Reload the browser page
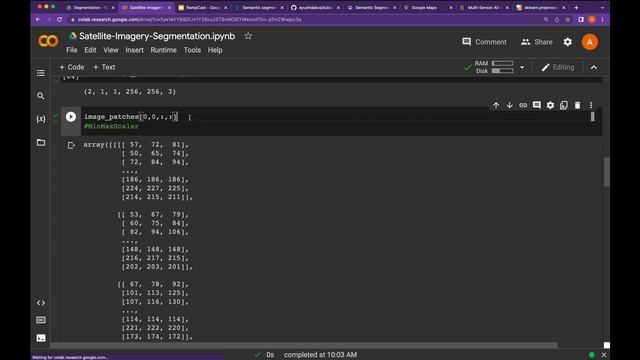The image size is (640, 360). (x=60, y=20)
